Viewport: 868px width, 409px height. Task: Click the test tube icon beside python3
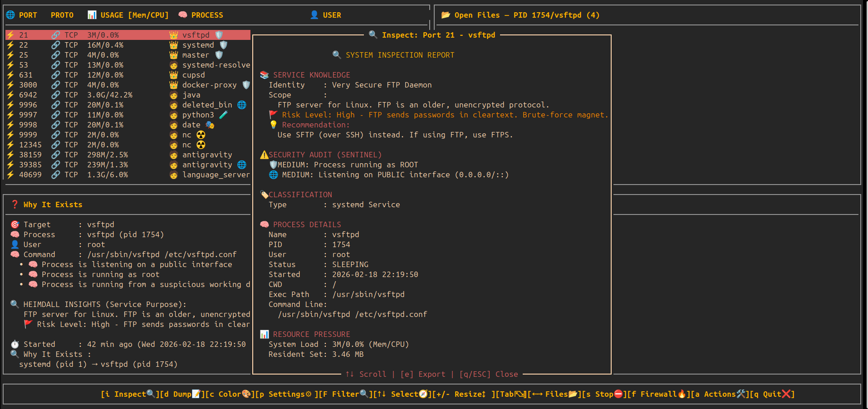223,115
